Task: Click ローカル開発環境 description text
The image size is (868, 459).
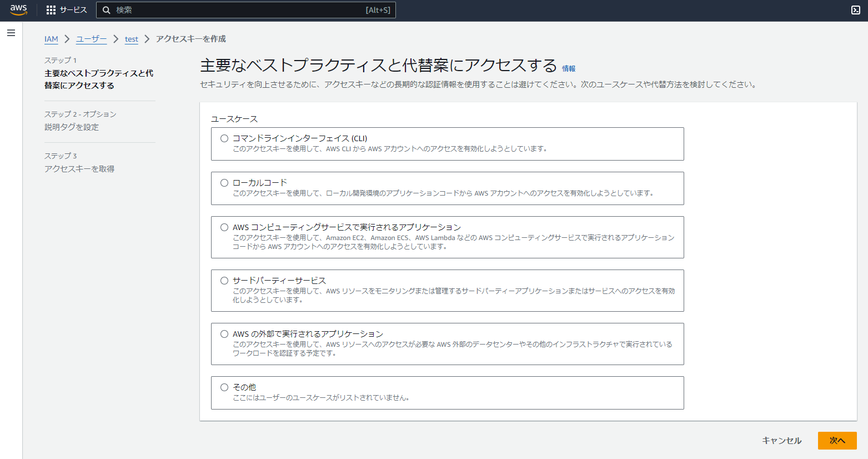Action: click(443, 193)
